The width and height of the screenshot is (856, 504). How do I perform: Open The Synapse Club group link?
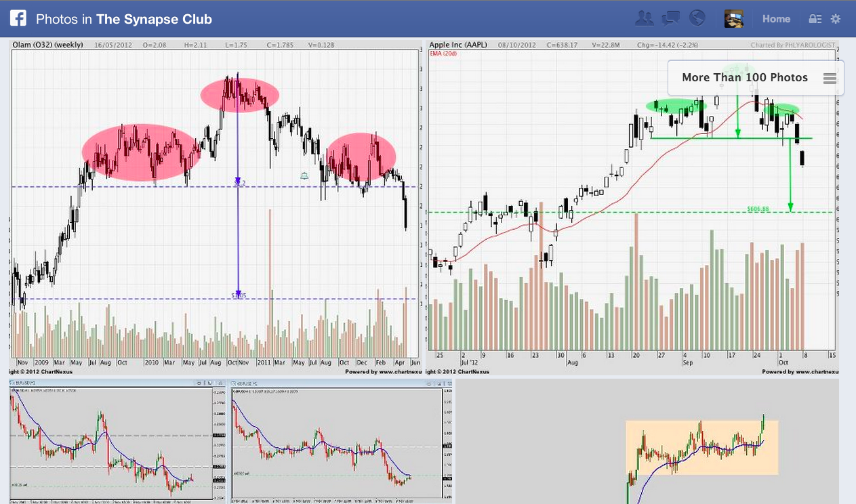click(x=154, y=19)
